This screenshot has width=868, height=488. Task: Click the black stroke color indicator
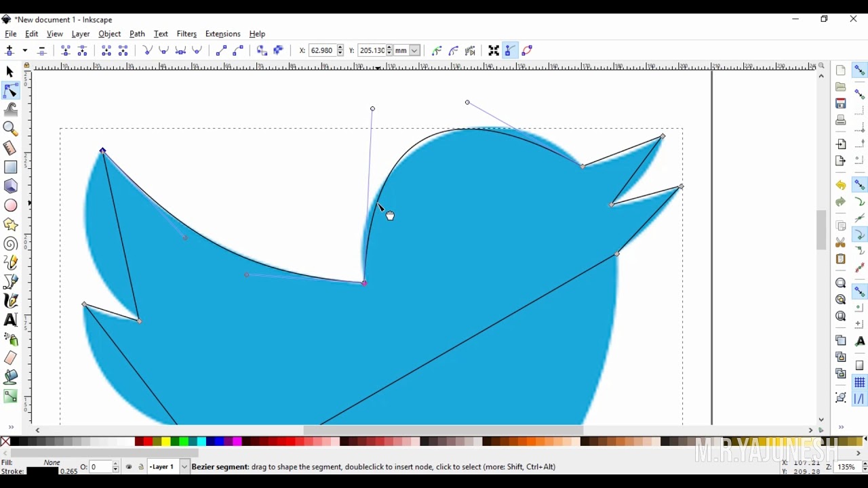42,471
